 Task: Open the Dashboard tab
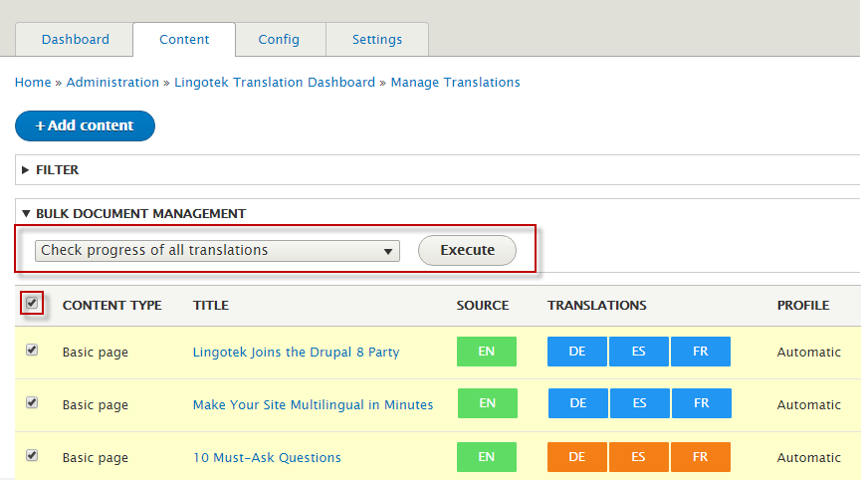pos(75,39)
